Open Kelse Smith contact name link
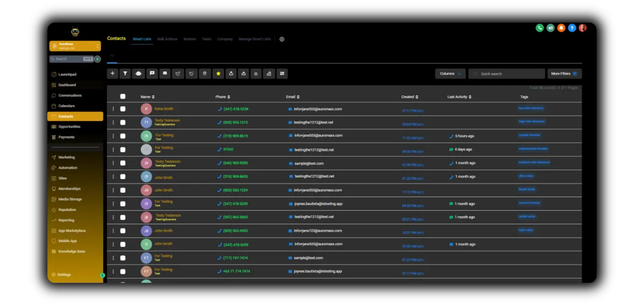Image resolution: width=644 pixels, height=308 pixels. (164, 109)
